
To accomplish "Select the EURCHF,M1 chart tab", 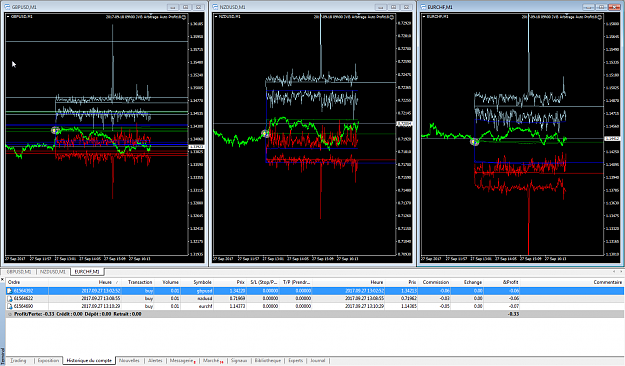I will coord(87,272).
